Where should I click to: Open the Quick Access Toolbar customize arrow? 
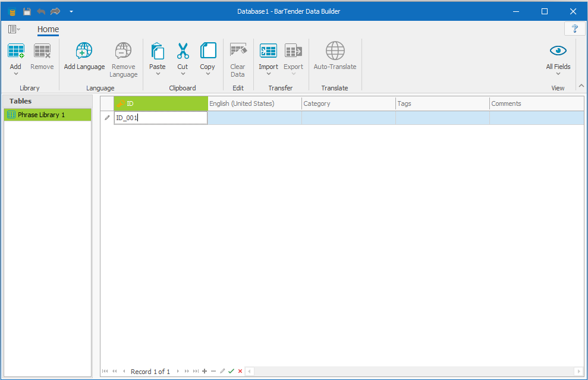click(x=71, y=11)
